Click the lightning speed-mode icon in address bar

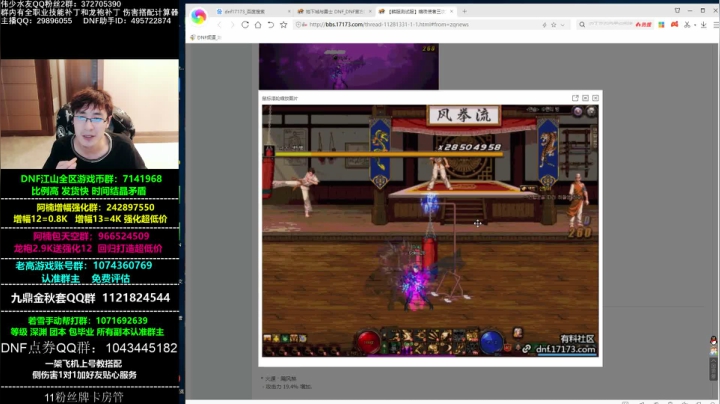point(544,25)
